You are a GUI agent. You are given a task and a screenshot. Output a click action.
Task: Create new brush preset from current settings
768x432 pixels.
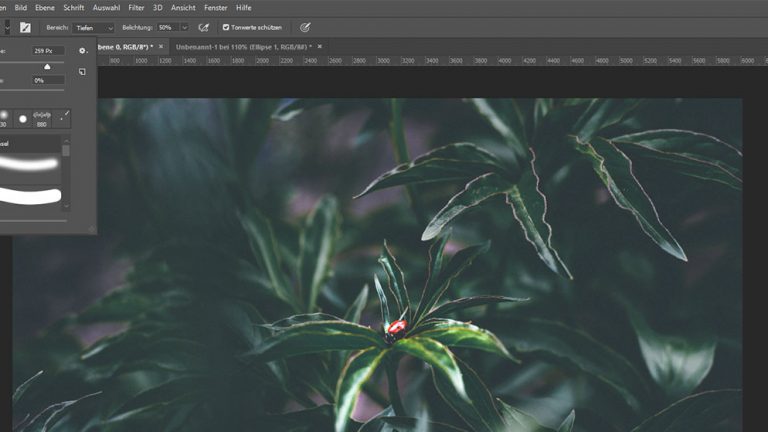coord(83,72)
